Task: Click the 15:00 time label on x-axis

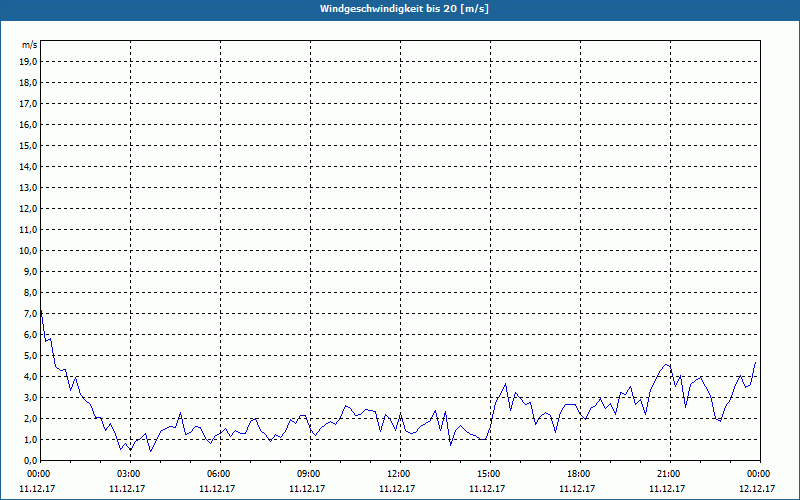Action: [x=489, y=474]
